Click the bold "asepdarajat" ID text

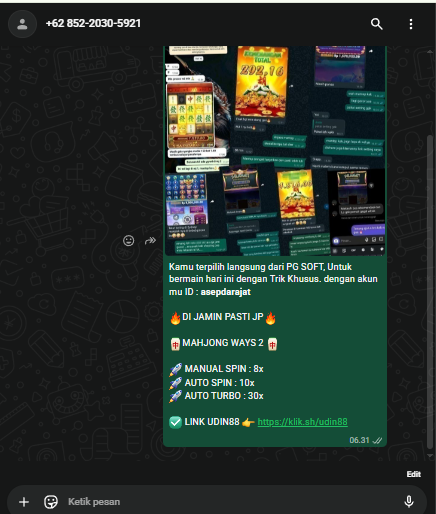226,292
